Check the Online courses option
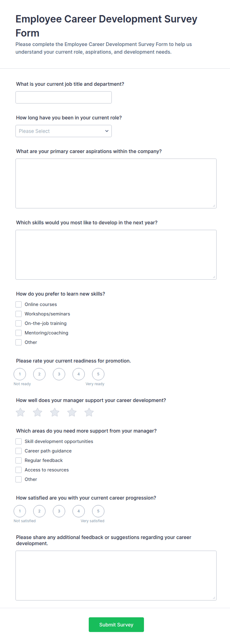Screen dimensions: 230x644 click(19, 304)
